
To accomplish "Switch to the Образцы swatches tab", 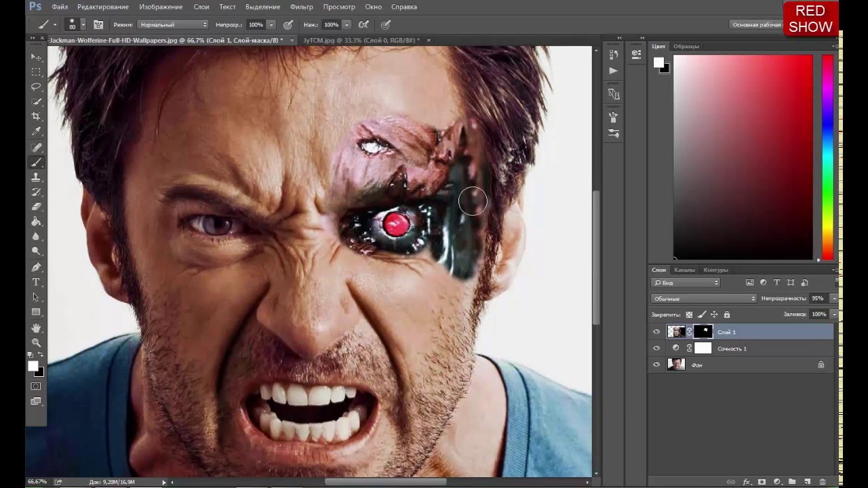I will pyautogui.click(x=686, y=46).
